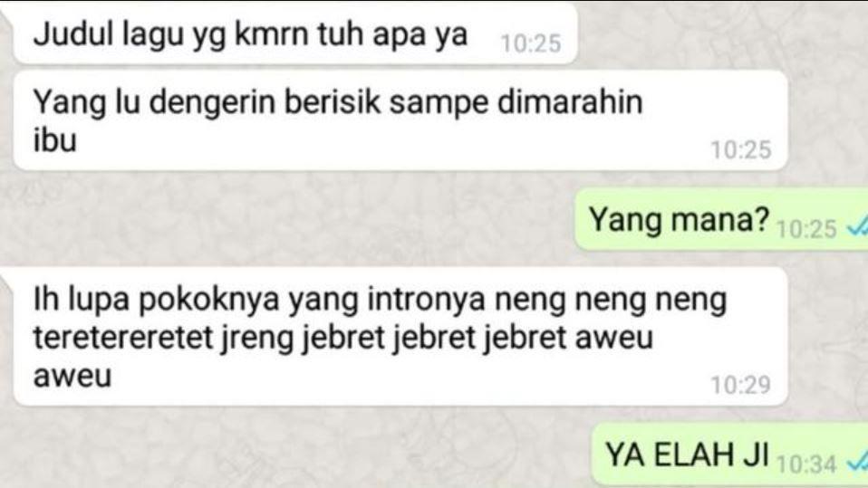Click the read checkmark on "YA ELAH JI"

pyautogui.click(x=857, y=462)
